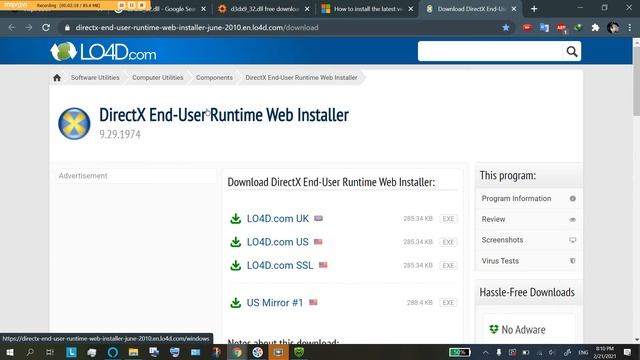Open the Software Utilities breadcrumb
This screenshot has width=640, height=360.
(95, 78)
